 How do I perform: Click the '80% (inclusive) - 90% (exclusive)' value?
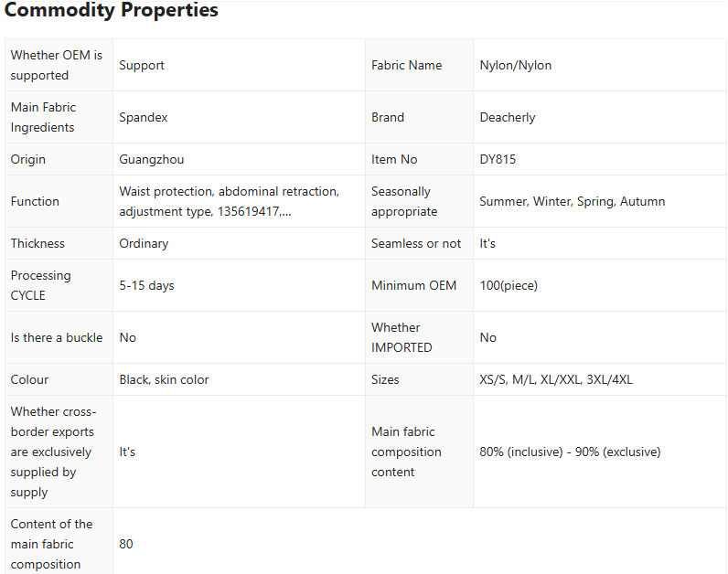[570, 452]
